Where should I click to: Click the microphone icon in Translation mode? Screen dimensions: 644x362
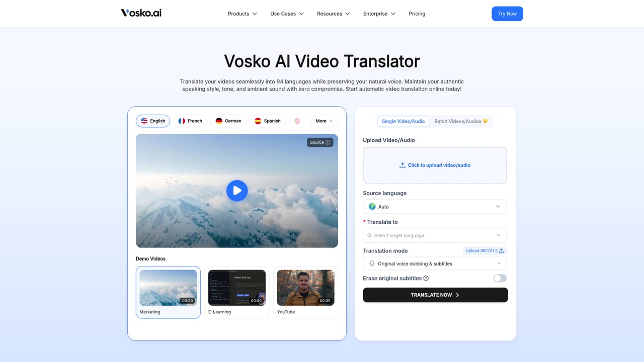coord(372,263)
